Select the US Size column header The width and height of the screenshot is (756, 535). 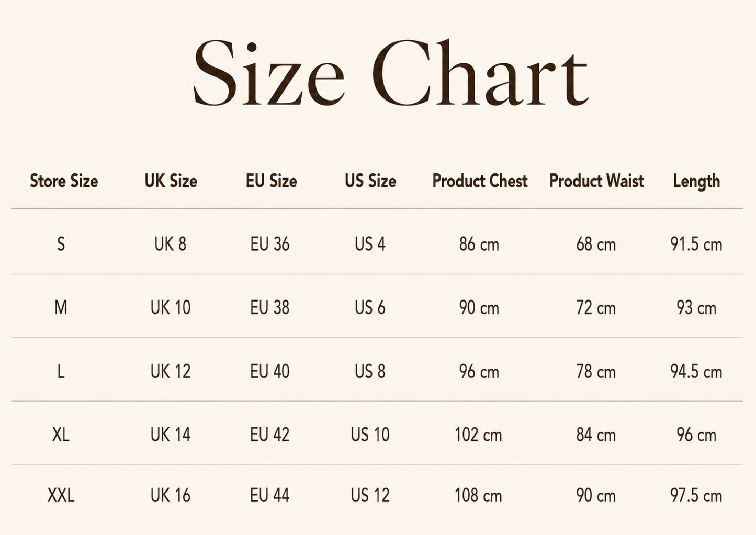[x=370, y=181]
